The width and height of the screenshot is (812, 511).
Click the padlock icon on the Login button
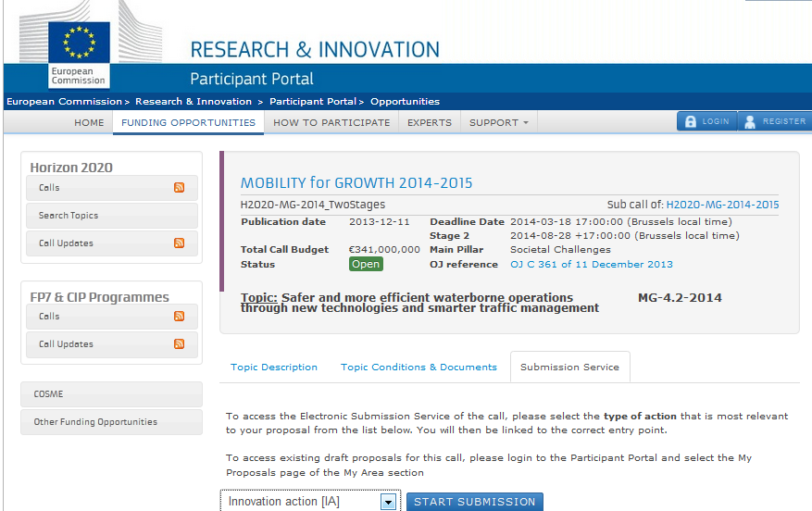pyautogui.click(x=691, y=121)
